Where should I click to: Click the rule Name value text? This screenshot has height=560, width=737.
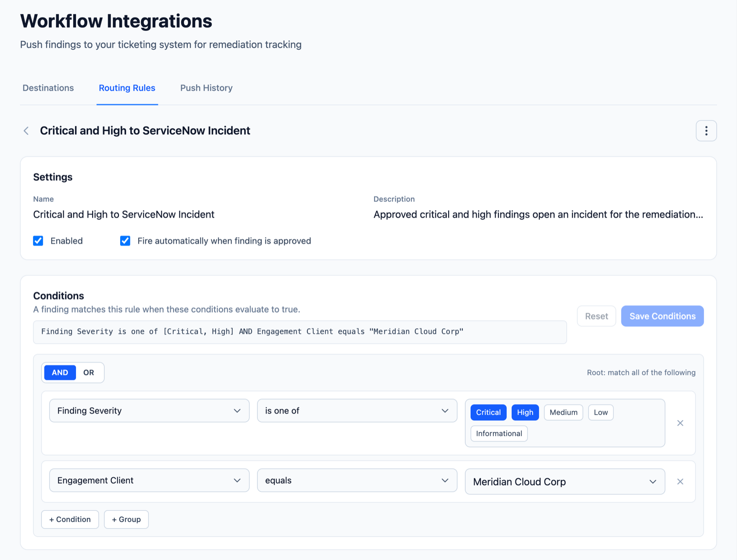tap(124, 215)
